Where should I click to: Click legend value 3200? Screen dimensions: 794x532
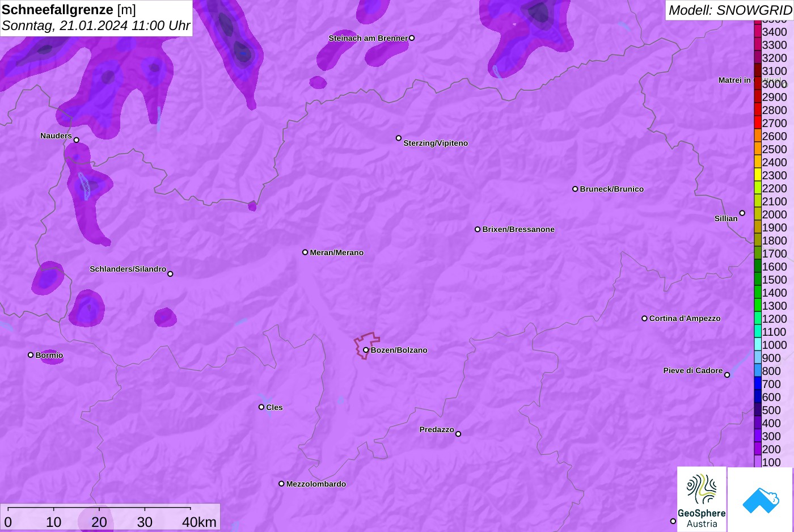coord(774,58)
